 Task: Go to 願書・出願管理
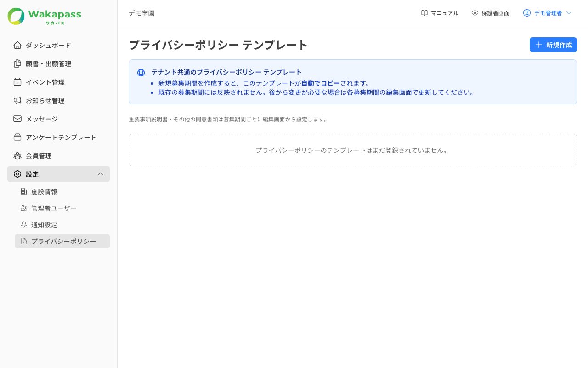click(58, 63)
